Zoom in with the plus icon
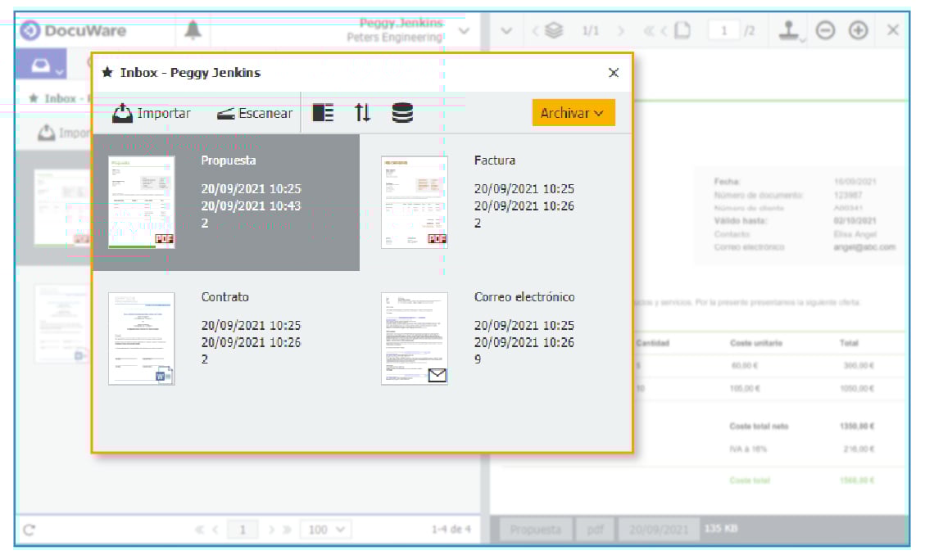The width and height of the screenshot is (925, 560). click(858, 31)
